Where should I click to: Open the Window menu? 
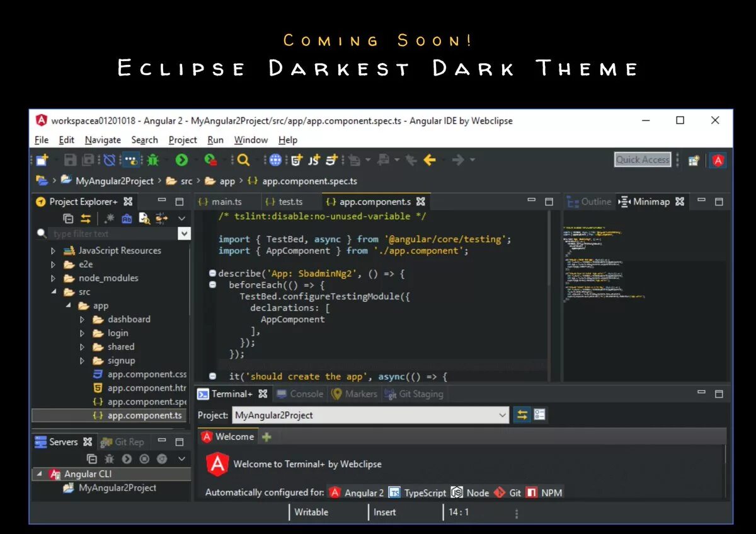251,140
